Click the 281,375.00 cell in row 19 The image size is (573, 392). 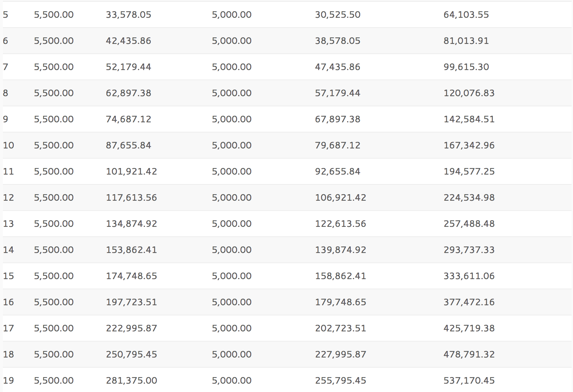(131, 380)
